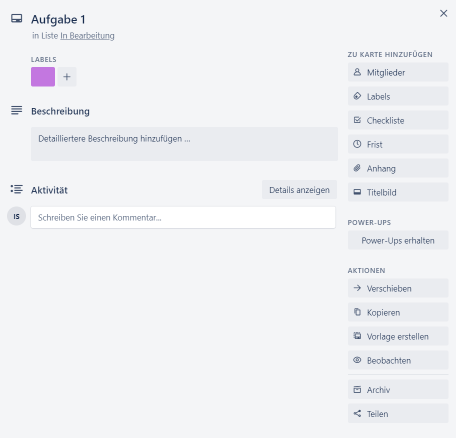The height and width of the screenshot is (438, 456).
Task: Toggle watching with Beobachten eye
Action: [x=398, y=360]
